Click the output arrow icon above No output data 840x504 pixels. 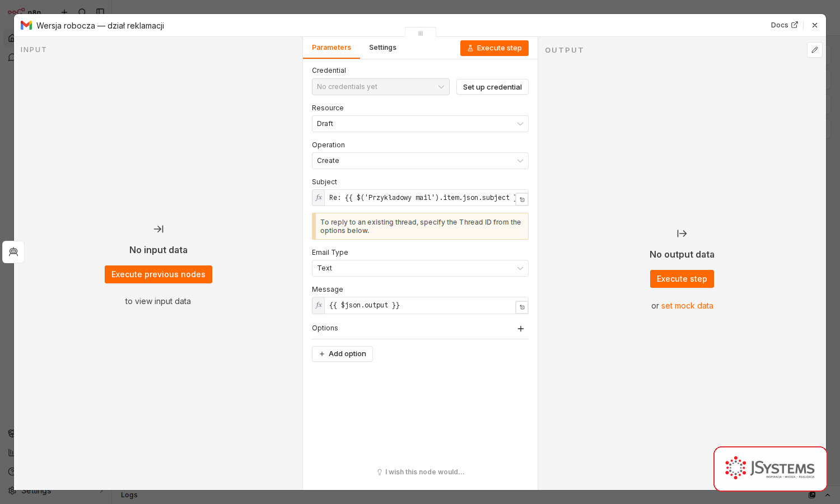pos(682,234)
